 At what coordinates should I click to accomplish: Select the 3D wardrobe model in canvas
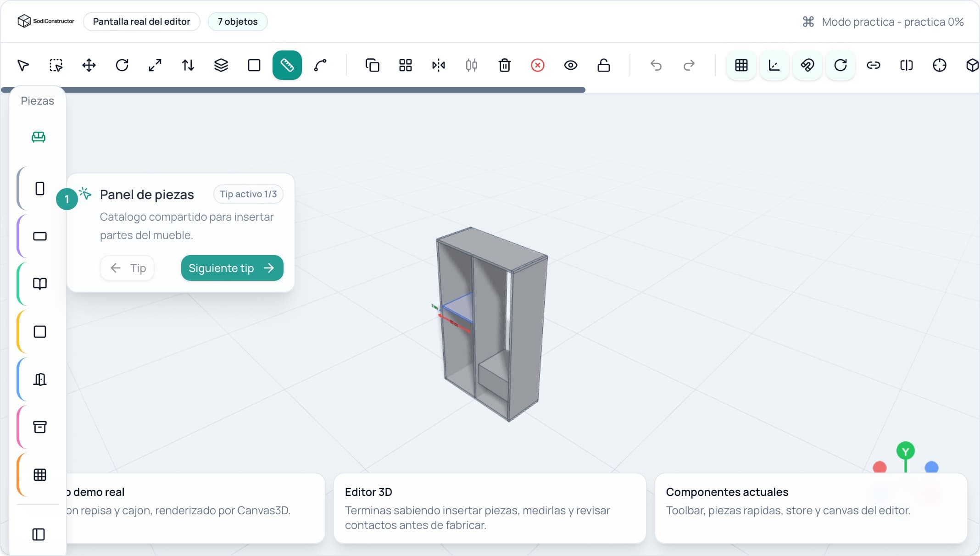coord(491,324)
